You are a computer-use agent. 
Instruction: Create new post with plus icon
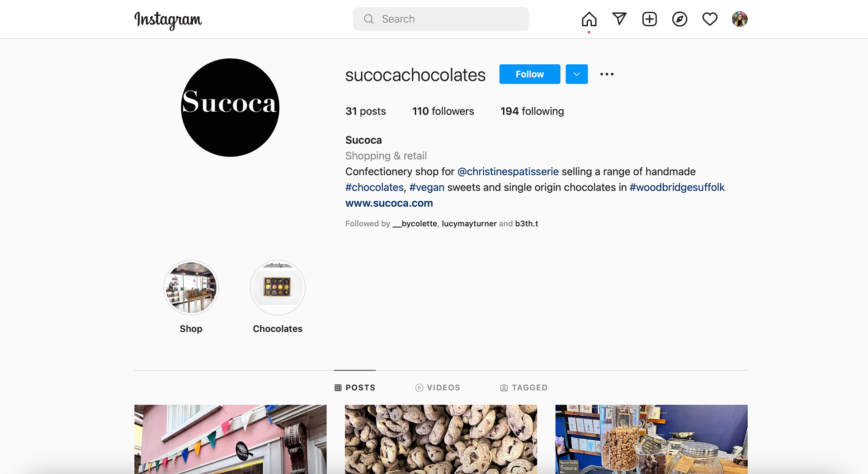650,19
